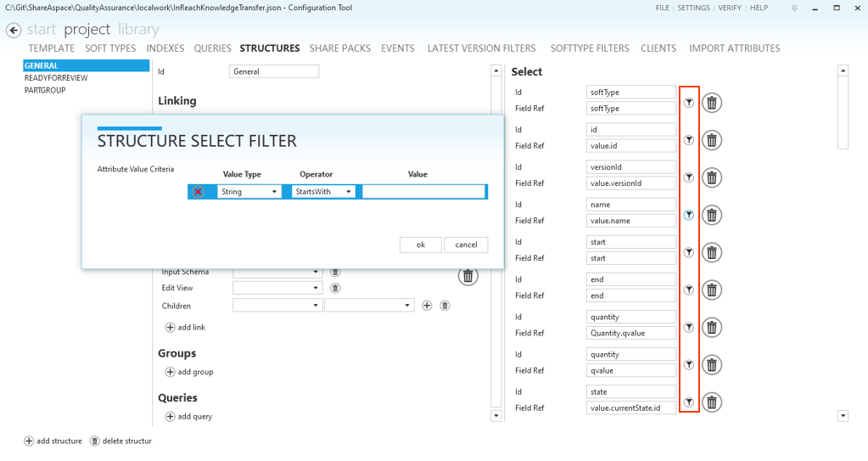Open the title bar options dropdown arrow
Viewport: 868px width, 461px height.
pos(794,8)
